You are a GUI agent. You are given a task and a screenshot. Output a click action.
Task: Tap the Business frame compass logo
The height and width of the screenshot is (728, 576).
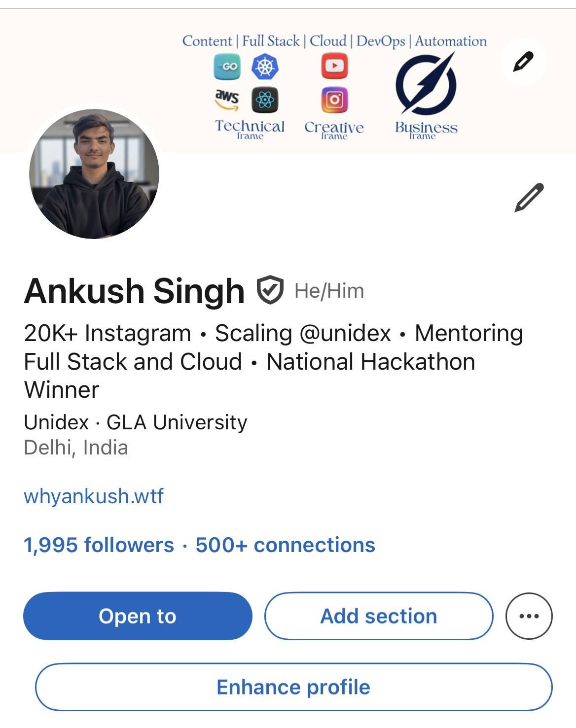426,84
